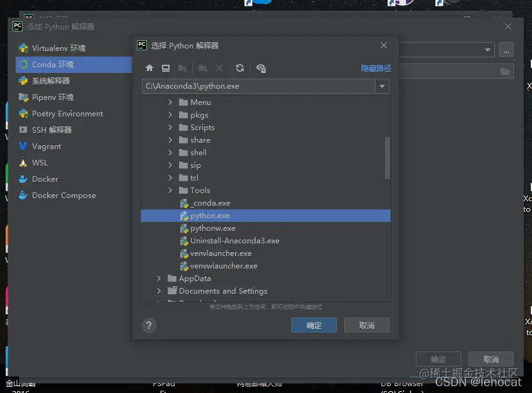Select pythonw.exe file

tap(265, 228)
